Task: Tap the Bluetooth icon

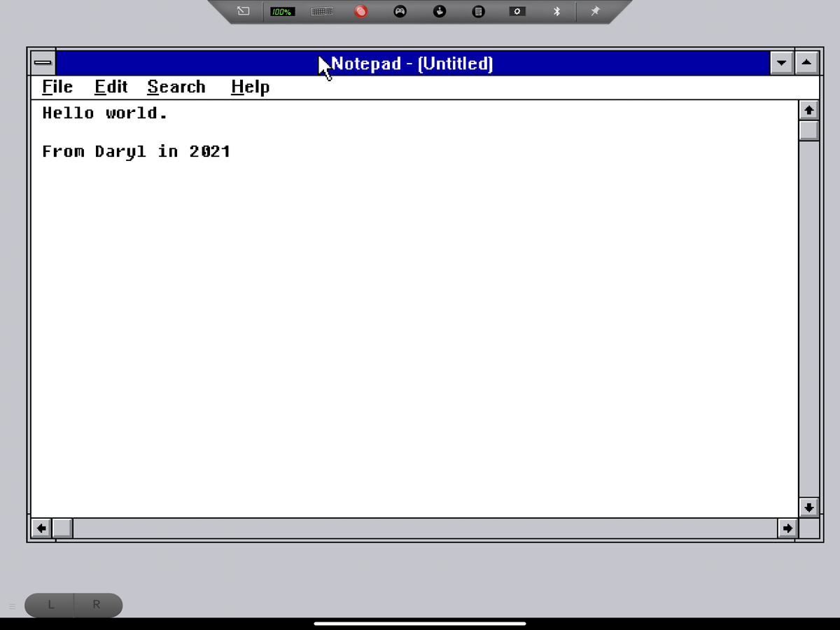Action: click(x=556, y=11)
